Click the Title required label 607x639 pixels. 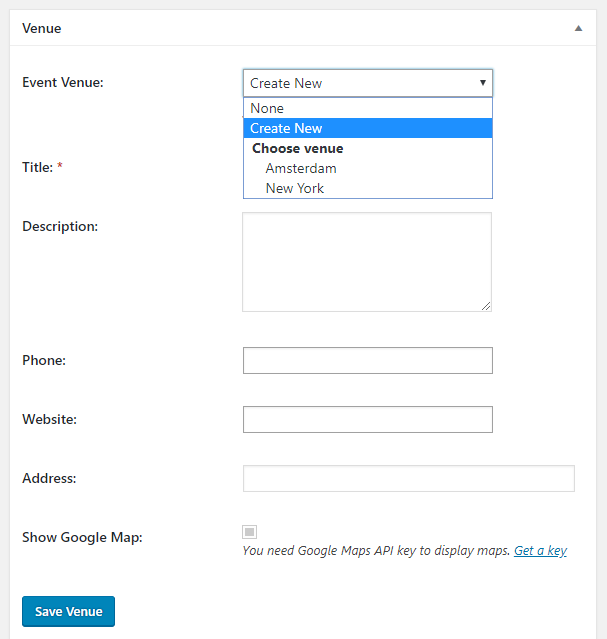(x=42, y=167)
